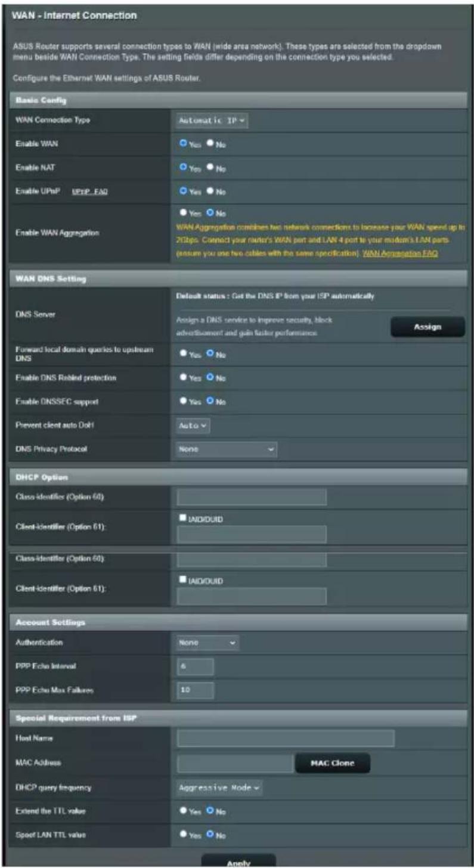474x868 pixels.
Task: Select Yes for Enable NAT
Action: [184, 168]
